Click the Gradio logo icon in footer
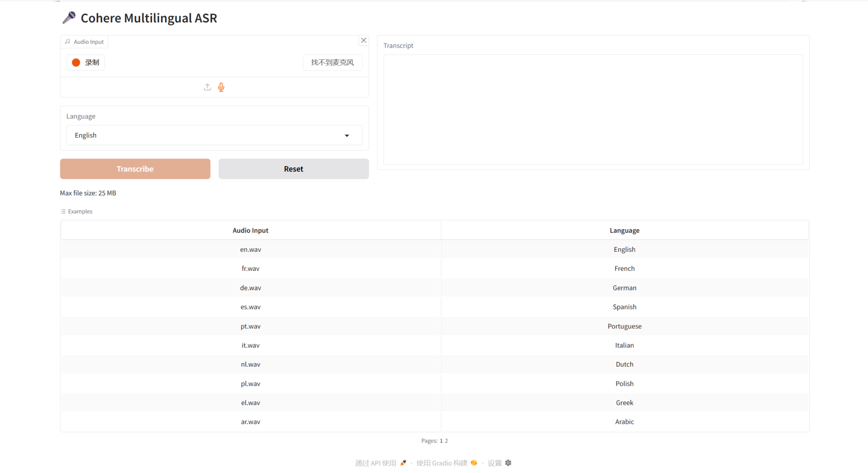Image resolution: width=868 pixels, height=473 pixels. pyautogui.click(x=474, y=463)
